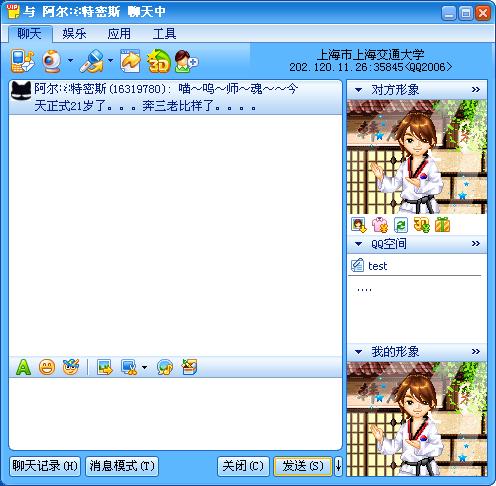Collapse the QQ空间 panel triangle
The height and width of the screenshot is (486, 496).
(358, 244)
